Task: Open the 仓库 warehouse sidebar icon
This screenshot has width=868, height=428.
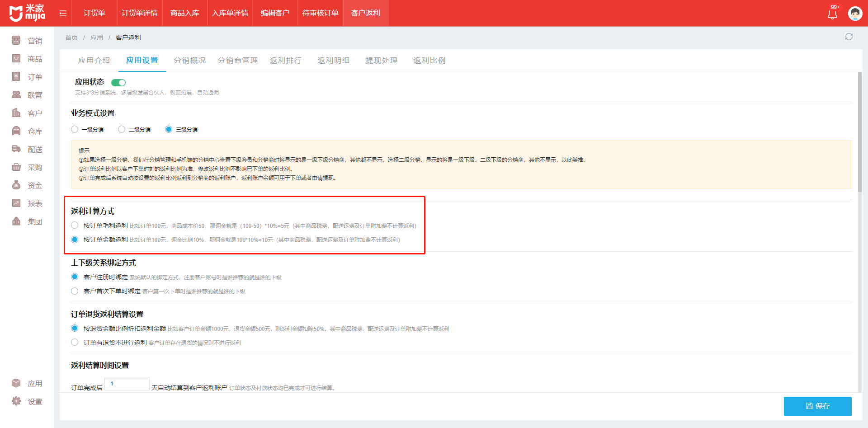Action: [16, 131]
